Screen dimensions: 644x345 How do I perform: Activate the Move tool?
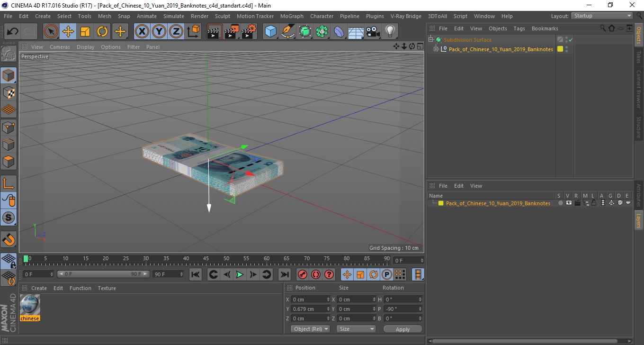coord(68,32)
